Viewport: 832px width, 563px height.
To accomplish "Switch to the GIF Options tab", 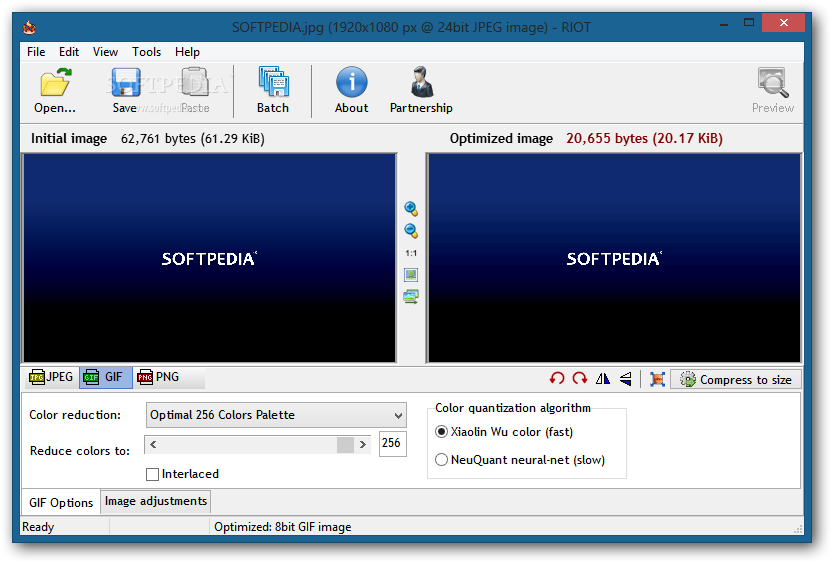I will tap(61, 503).
